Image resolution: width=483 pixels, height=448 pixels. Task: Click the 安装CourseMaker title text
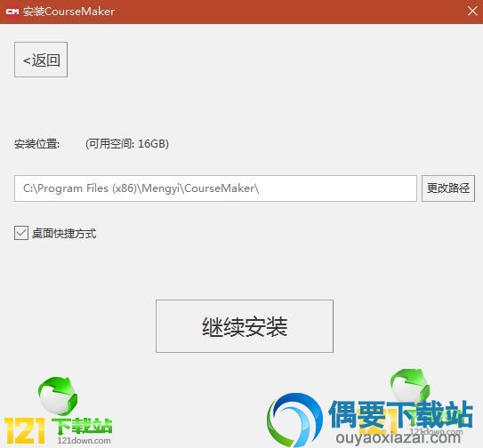pyautogui.click(x=68, y=12)
